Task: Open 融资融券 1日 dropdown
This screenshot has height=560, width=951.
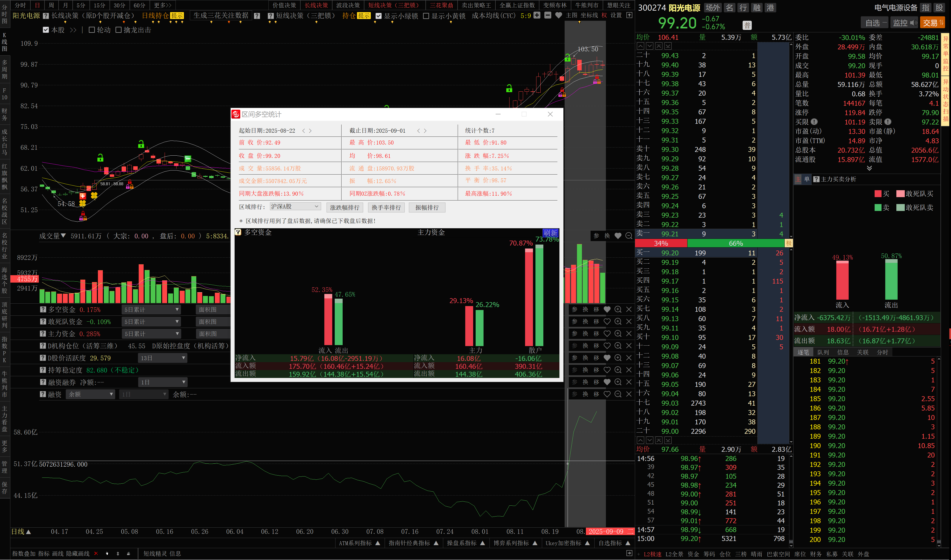Action: (x=163, y=382)
